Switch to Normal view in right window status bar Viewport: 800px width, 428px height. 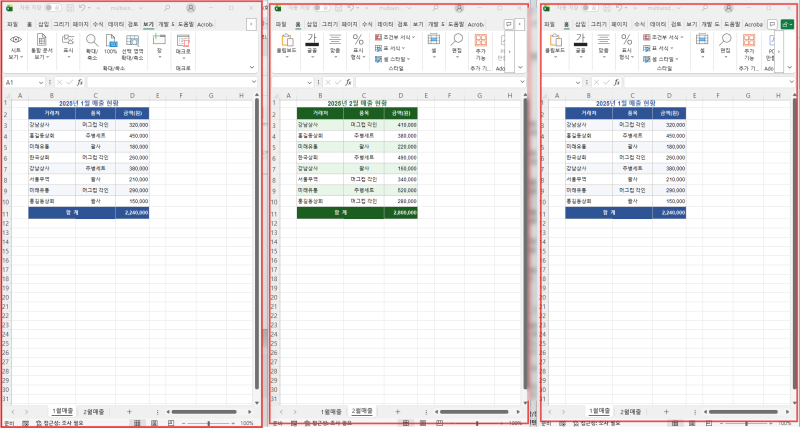click(x=674, y=423)
